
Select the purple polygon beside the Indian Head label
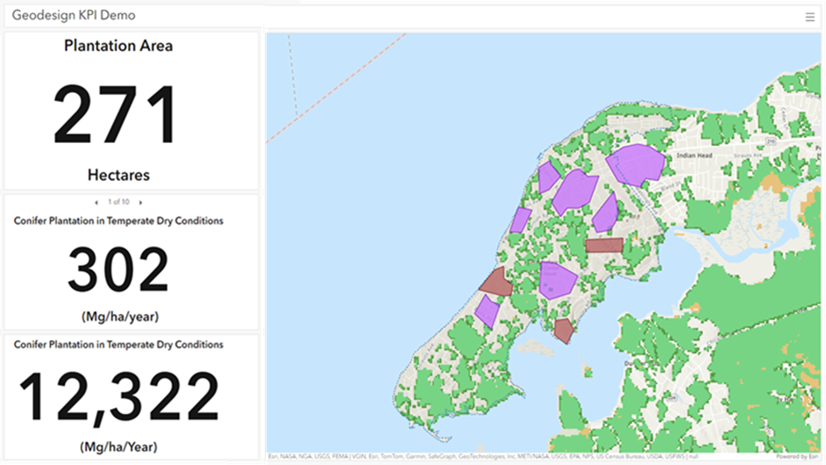[x=636, y=164]
